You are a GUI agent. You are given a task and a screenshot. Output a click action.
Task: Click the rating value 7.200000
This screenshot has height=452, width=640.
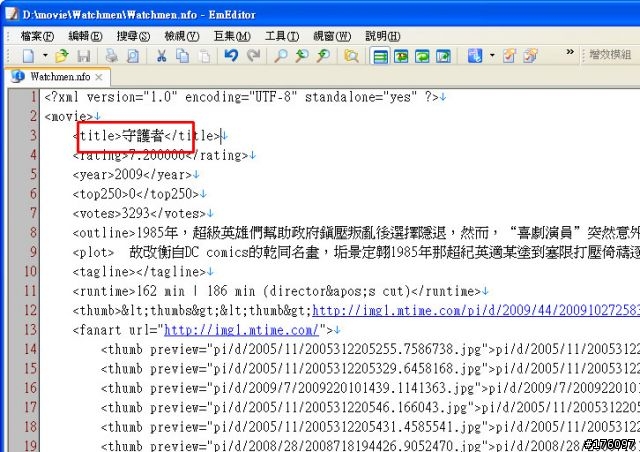tap(157, 155)
